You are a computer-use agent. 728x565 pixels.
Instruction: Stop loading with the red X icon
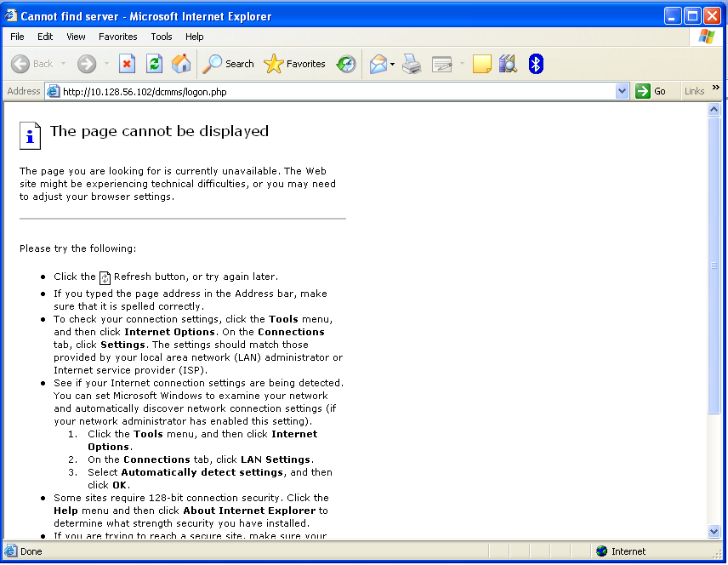coord(127,64)
